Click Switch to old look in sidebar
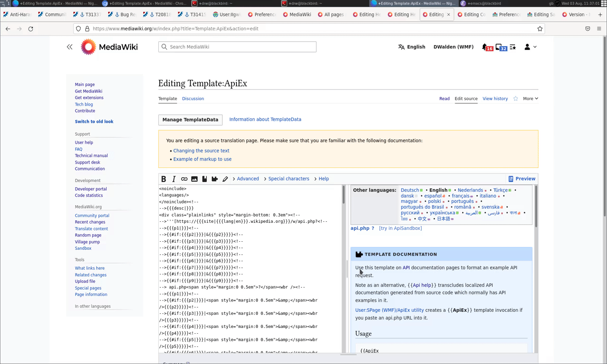607x364 pixels. click(x=94, y=121)
